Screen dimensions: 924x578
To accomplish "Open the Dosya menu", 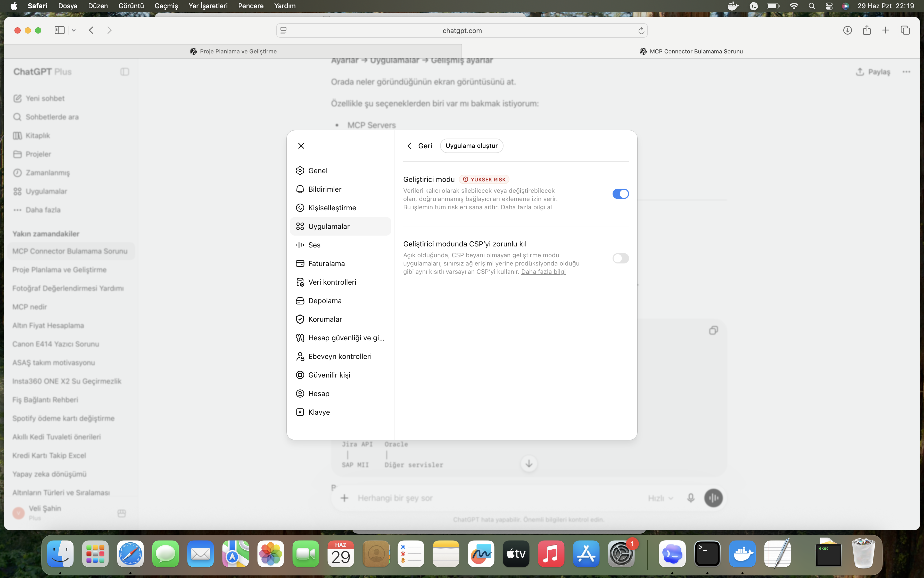I will 68,6.
